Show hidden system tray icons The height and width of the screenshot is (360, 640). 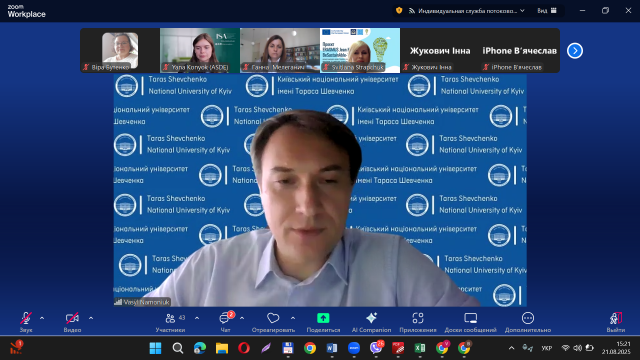[x=511, y=348]
